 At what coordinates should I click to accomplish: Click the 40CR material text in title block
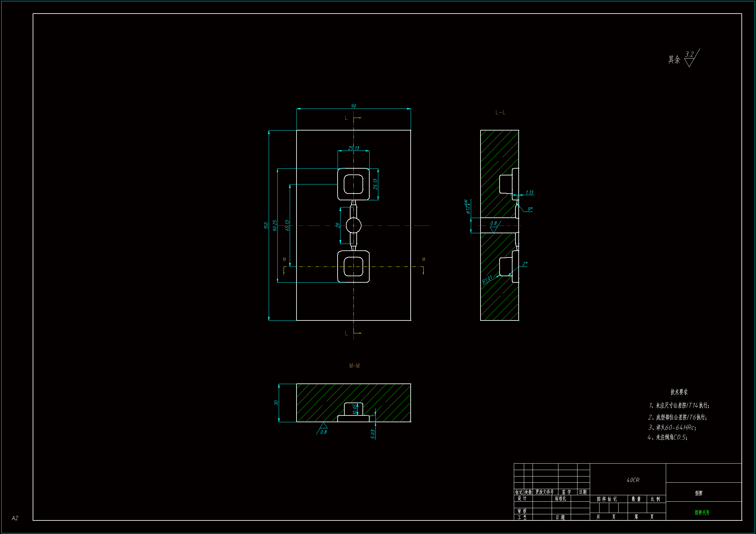[x=633, y=480]
